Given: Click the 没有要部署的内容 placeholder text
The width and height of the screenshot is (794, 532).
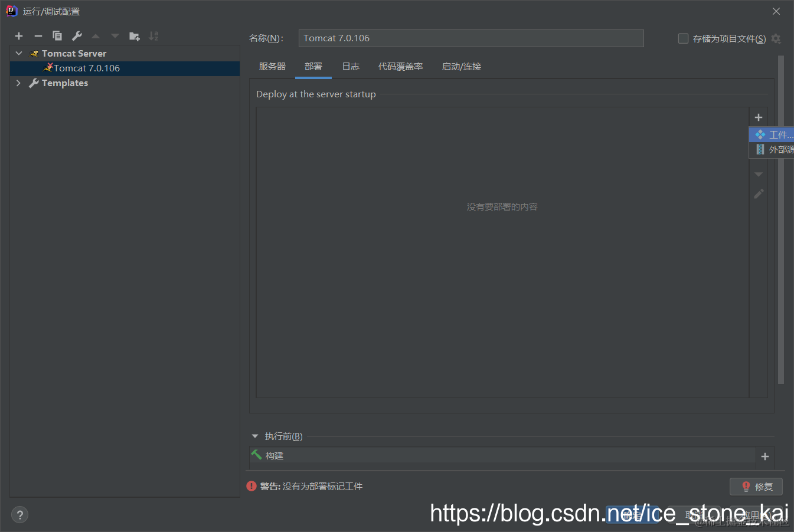Looking at the screenshot, I should click(502, 207).
